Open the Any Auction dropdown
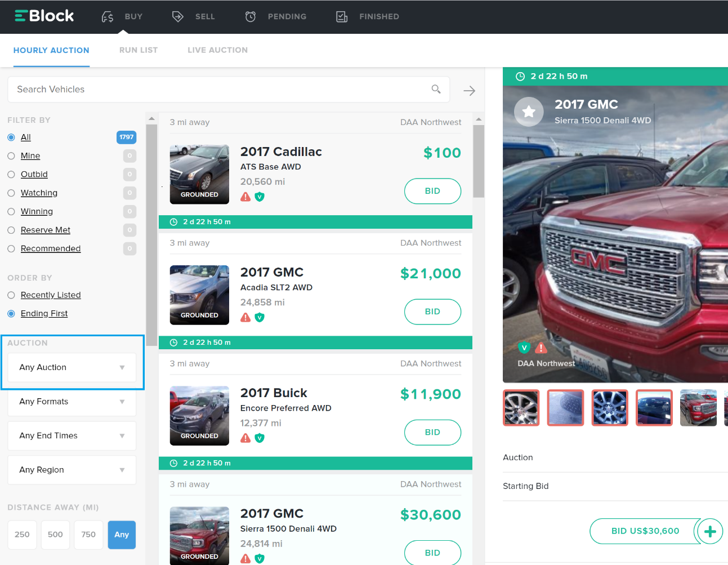 tap(72, 367)
